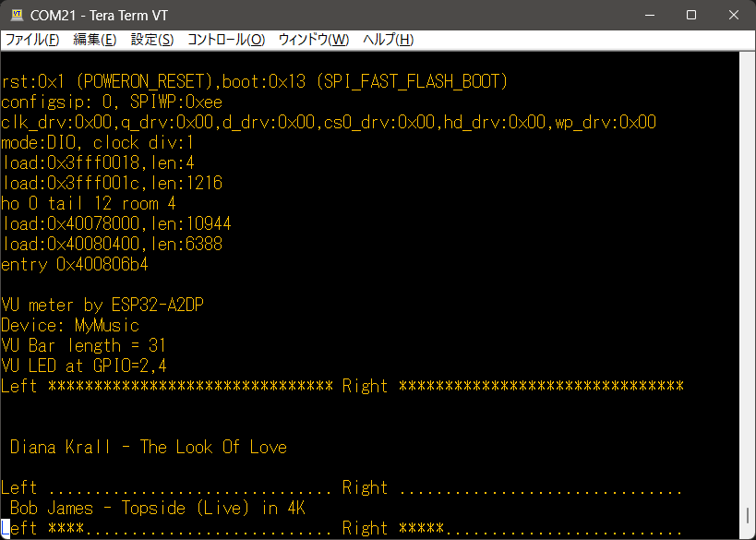This screenshot has width=756, height=540.
Task: Open the ウィンドウ(W) menu
Action: click(314, 40)
